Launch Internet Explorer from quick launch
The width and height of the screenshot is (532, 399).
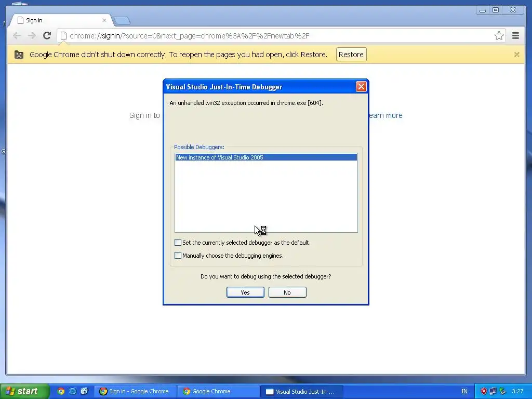tap(73, 391)
